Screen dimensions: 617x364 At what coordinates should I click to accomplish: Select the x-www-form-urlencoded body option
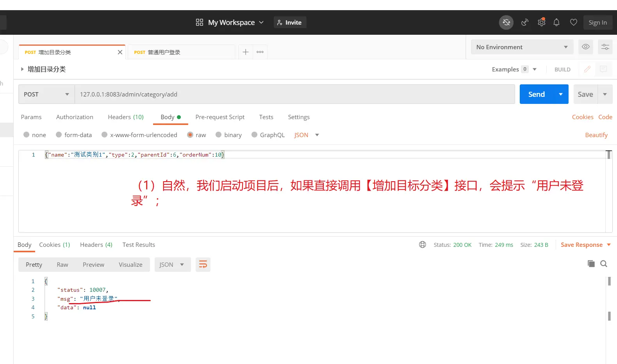tap(105, 135)
